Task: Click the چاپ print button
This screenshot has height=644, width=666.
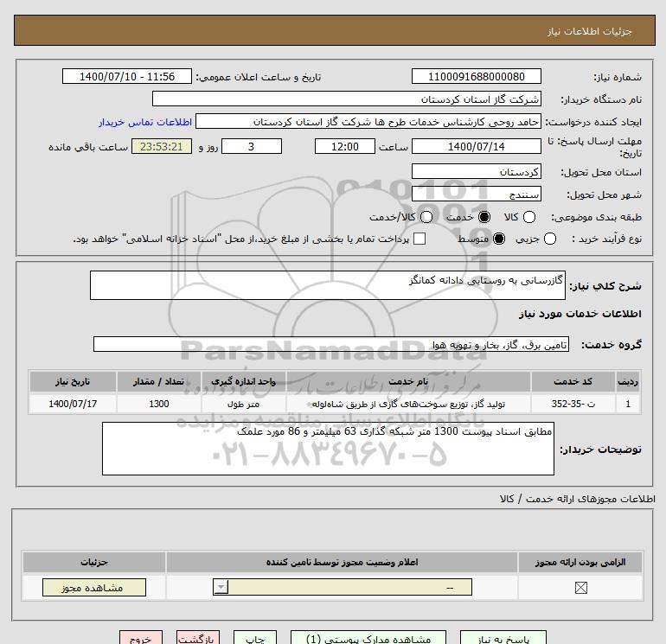Action: click(x=255, y=638)
